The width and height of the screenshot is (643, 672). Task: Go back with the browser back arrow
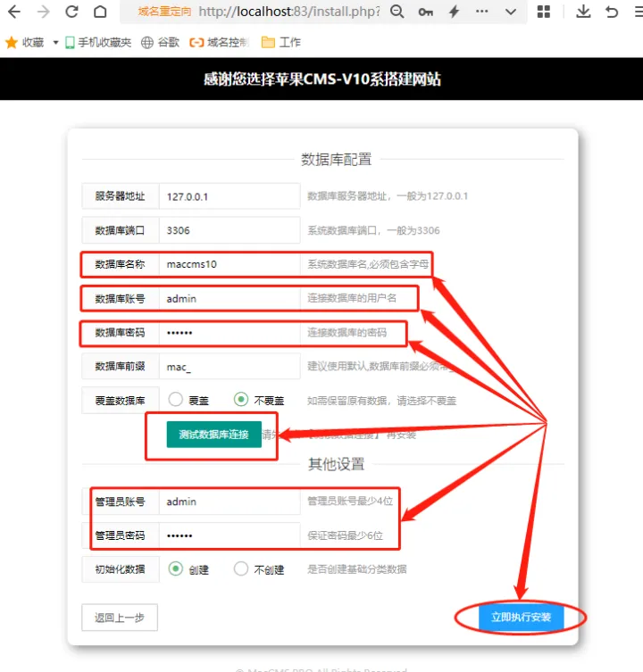pyautogui.click(x=14, y=12)
